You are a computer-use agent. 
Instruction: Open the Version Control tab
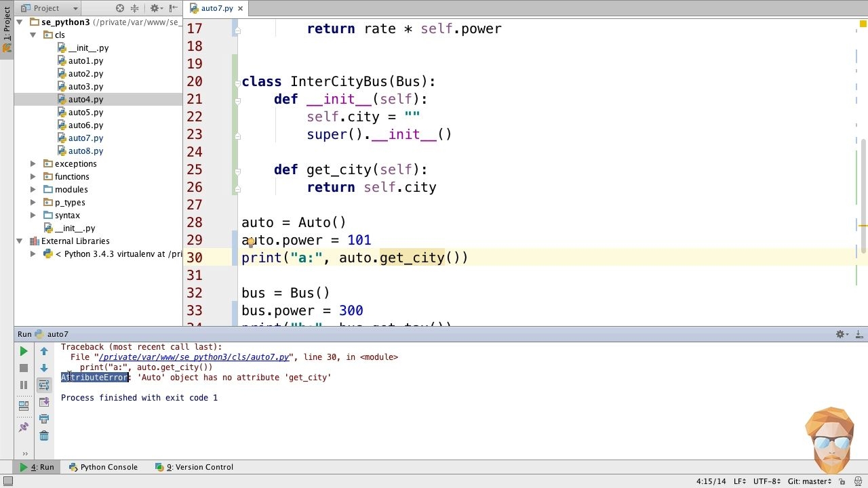point(194,467)
